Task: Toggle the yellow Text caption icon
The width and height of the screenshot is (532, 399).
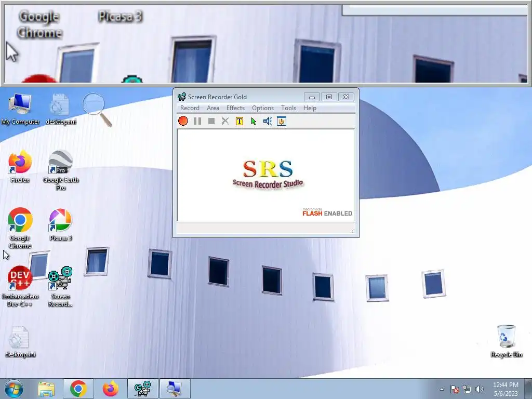Action: pyautogui.click(x=239, y=121)
